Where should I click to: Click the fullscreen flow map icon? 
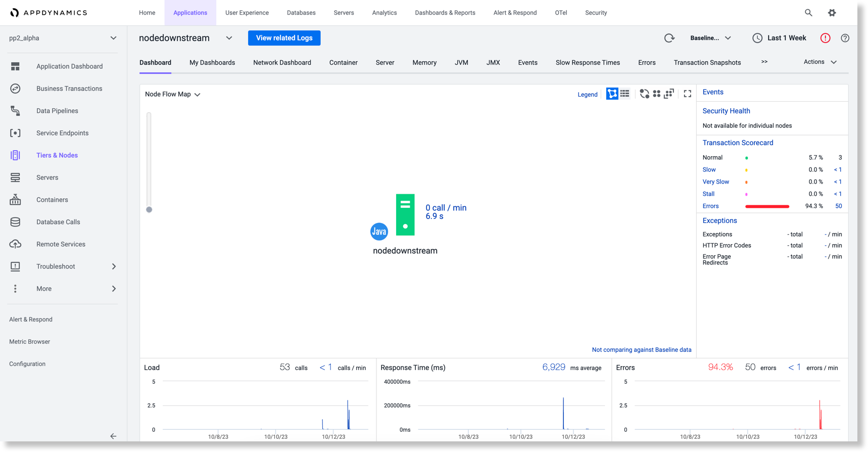pyautogui.click(x=687, y=94)
